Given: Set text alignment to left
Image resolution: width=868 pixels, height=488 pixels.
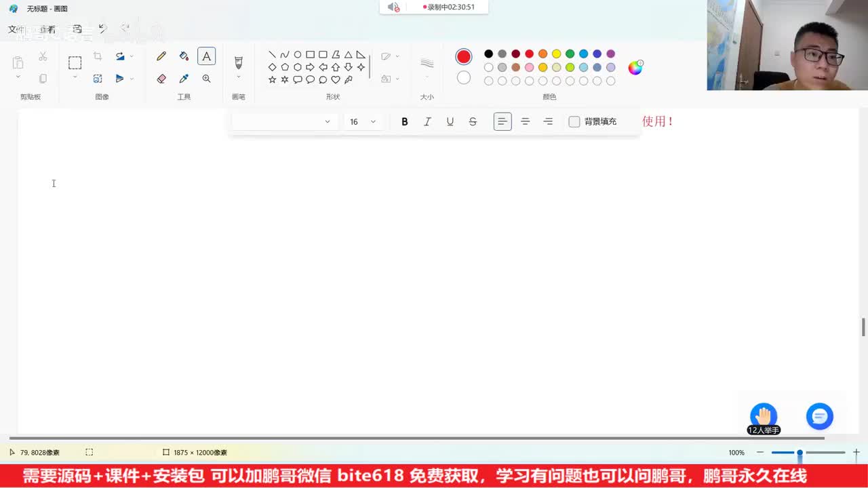Looking at the screenshot, I should pyautogui.click(x=502, y=121).
